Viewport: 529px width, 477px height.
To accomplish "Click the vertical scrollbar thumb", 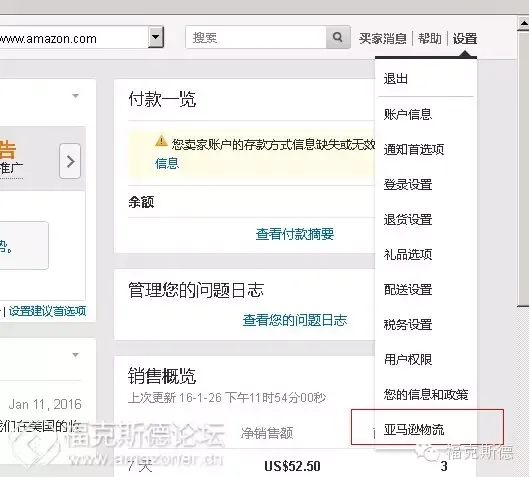I will (x=523, y=169).
